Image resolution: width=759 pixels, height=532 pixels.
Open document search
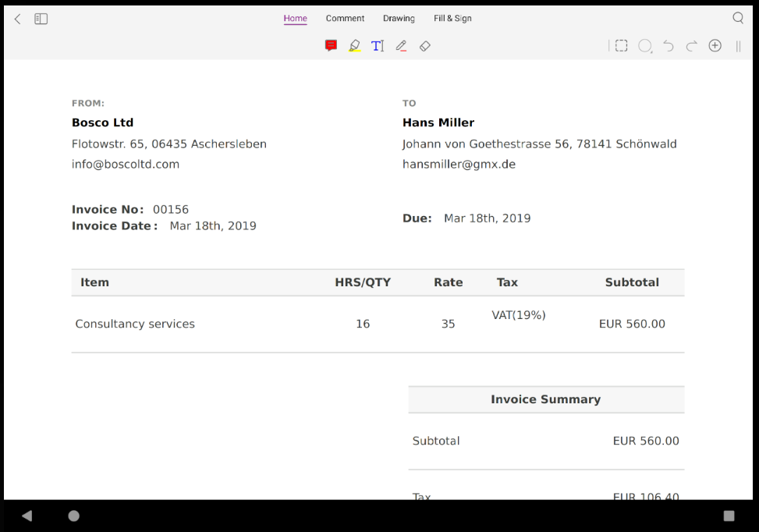coord(737,17)
